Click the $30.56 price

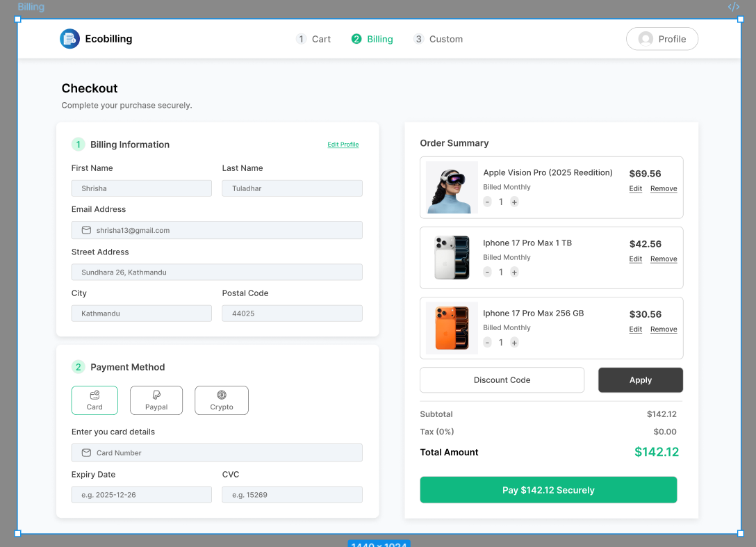645,314
